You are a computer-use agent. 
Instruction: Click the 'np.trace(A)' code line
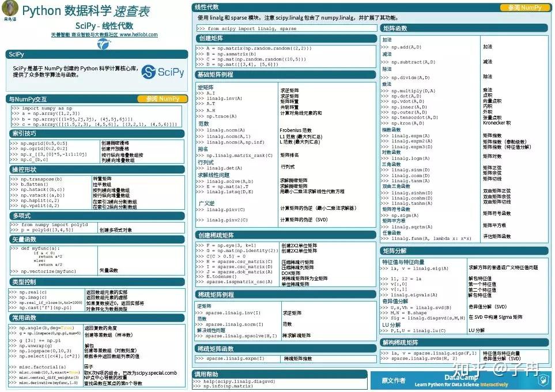click(216, 116)
